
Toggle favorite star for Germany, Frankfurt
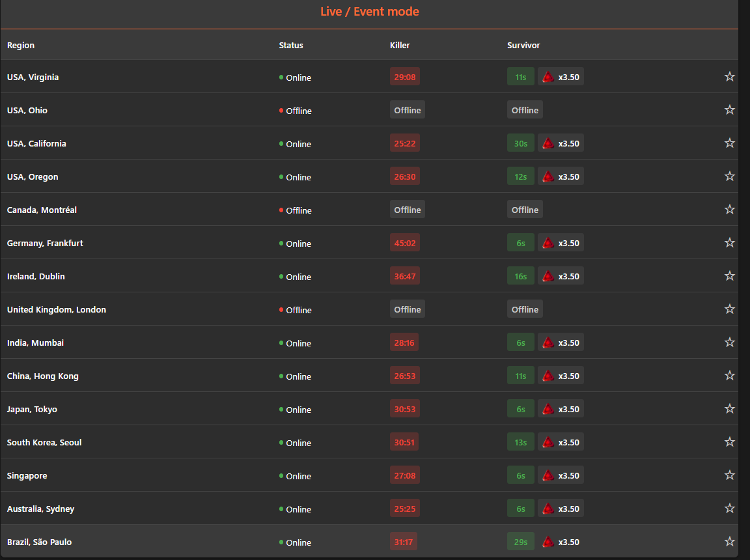[729, 242]
